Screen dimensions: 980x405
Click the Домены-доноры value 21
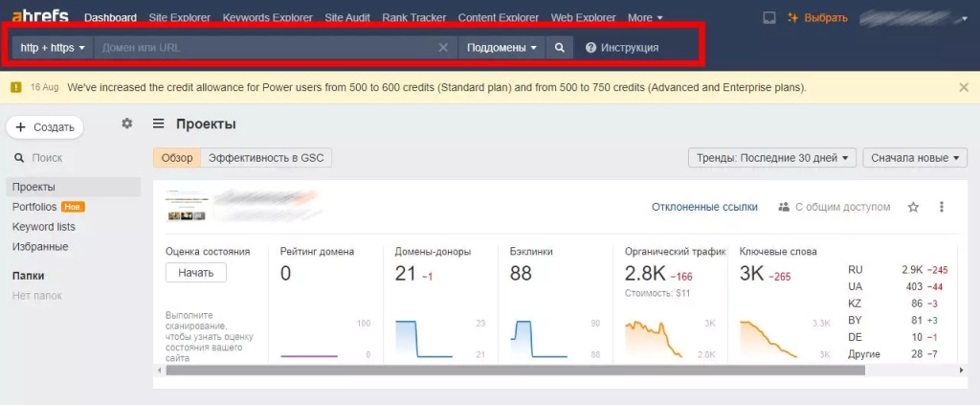406,274
